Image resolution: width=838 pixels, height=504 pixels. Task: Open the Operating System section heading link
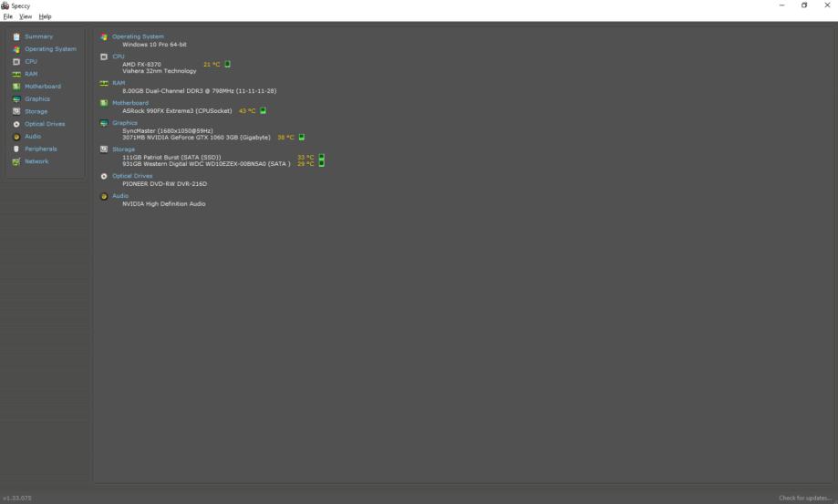click(138, 36)
